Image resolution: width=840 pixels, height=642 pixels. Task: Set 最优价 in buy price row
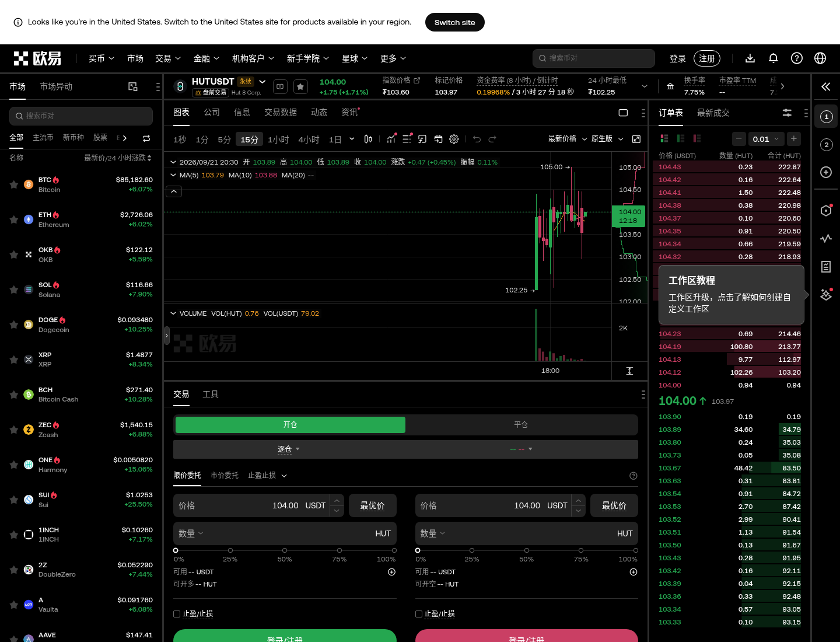[x=373, y=505]
